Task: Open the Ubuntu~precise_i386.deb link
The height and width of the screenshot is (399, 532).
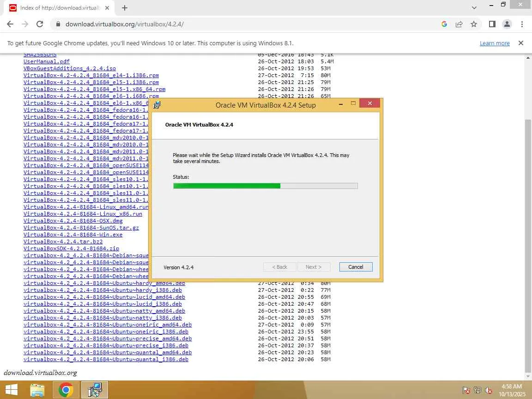Action: [x=106, y=345]
